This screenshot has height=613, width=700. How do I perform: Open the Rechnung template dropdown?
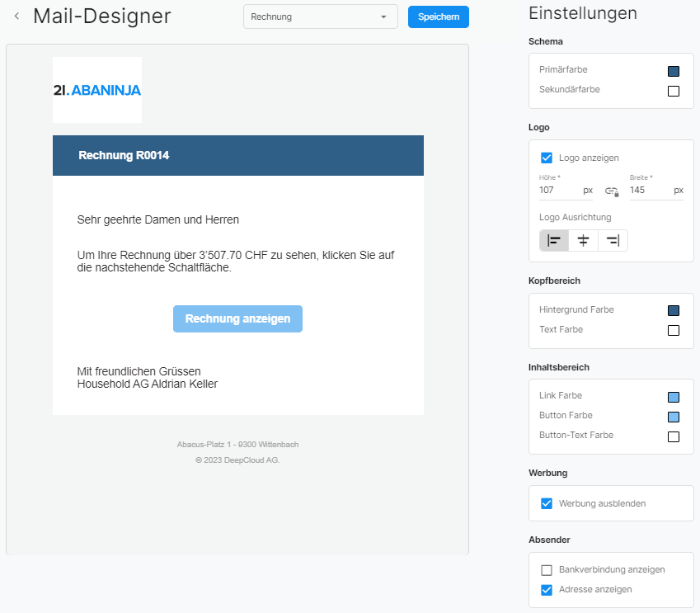coord(320,17)
